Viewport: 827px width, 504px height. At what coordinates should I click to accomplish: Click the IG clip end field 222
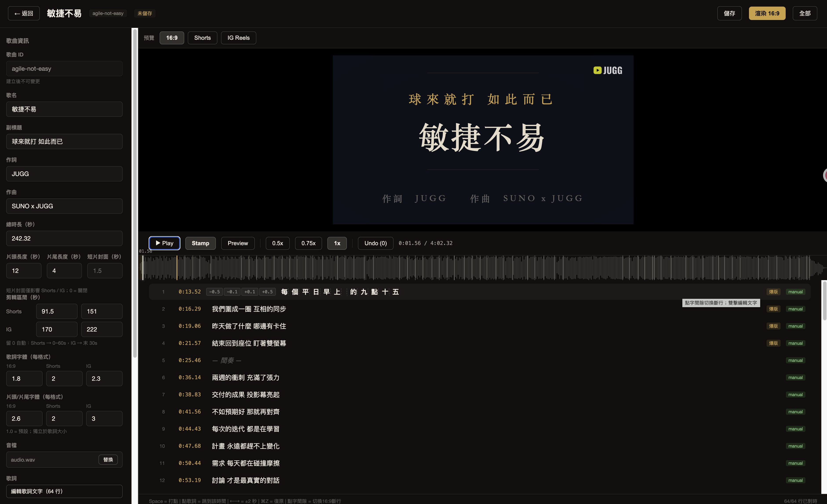tap(102, 329)
